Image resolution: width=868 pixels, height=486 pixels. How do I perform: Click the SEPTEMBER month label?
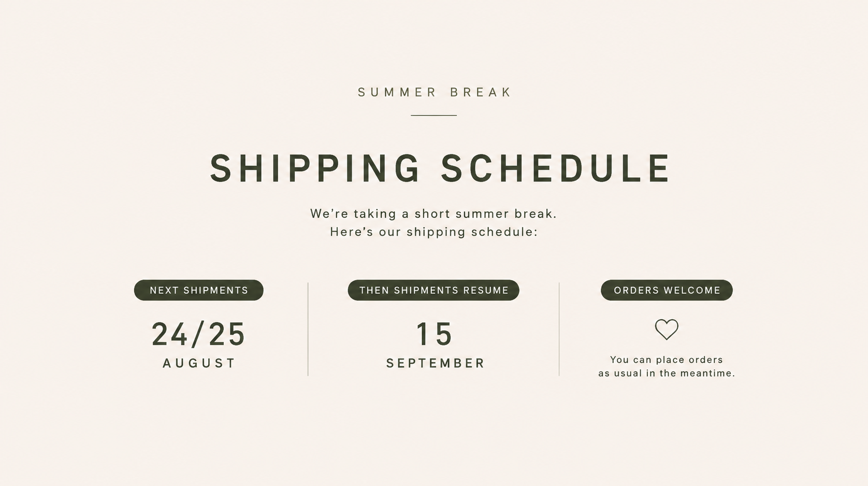(x=435, y=363)
